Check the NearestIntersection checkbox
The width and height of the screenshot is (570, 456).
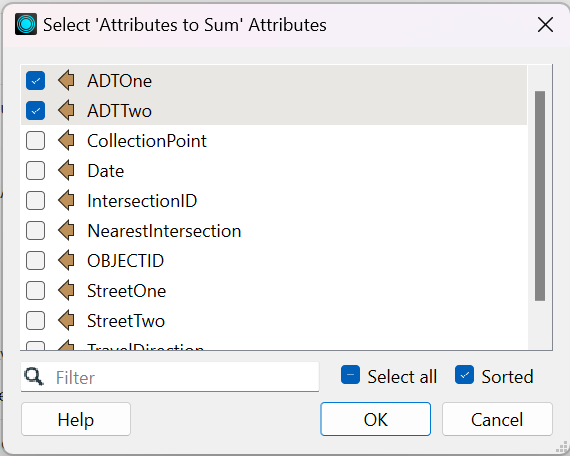[35, 231]
